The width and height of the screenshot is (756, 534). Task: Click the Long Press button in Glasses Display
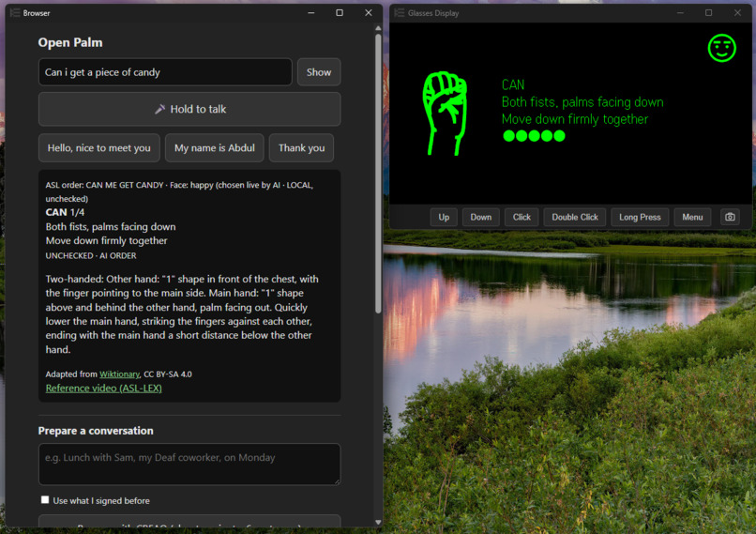640,217
